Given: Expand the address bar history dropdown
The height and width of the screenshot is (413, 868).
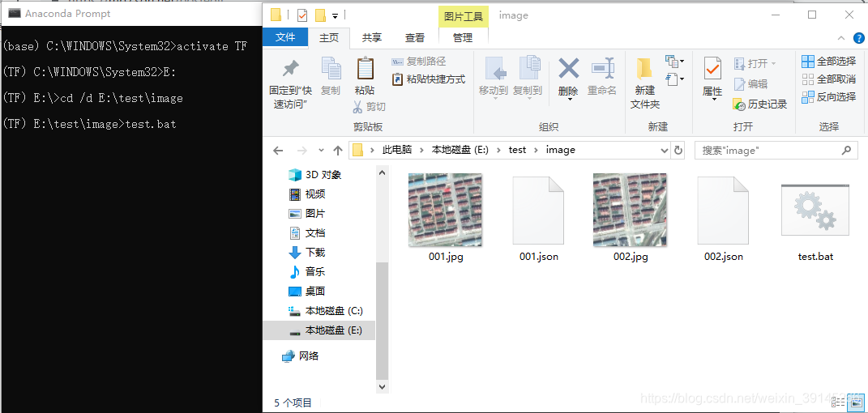Looking at the screenshot, I should click(665, 150).
